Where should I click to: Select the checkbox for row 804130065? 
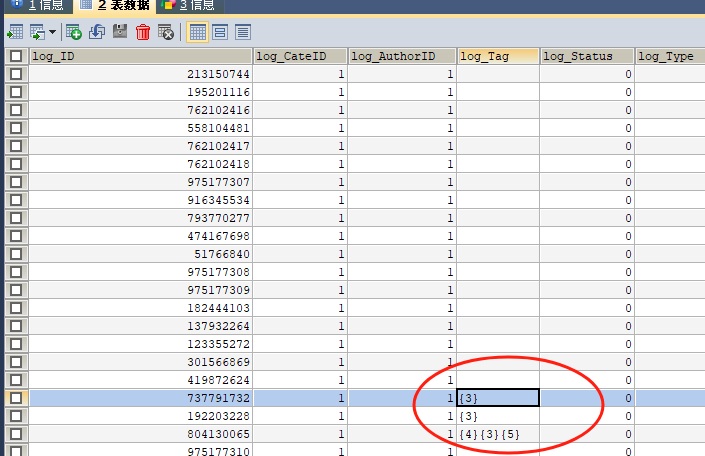tap(15, 434)
